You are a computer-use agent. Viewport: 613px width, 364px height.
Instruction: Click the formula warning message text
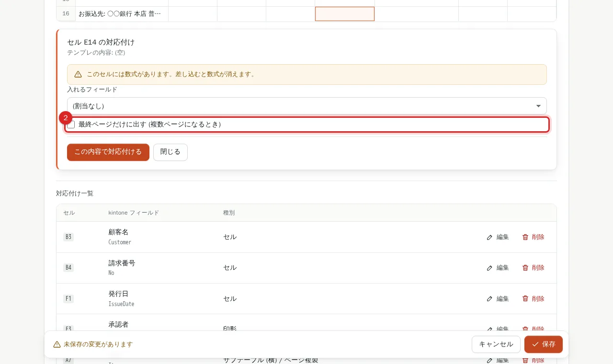(x=171, y=74)
